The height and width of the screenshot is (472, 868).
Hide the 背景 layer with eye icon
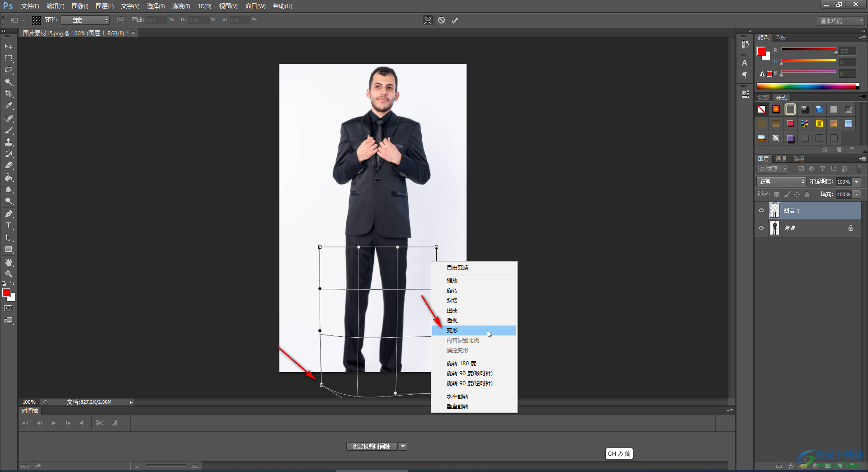coord(761,228)
